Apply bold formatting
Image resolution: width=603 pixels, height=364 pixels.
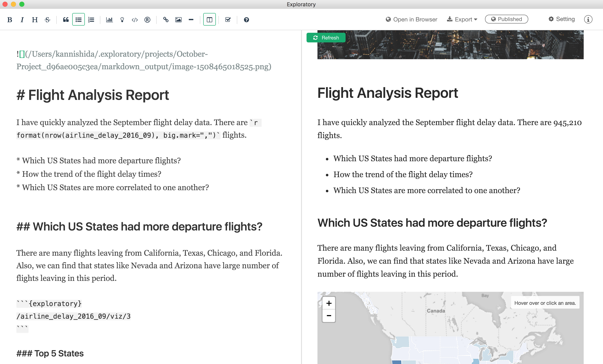(9, 20)
